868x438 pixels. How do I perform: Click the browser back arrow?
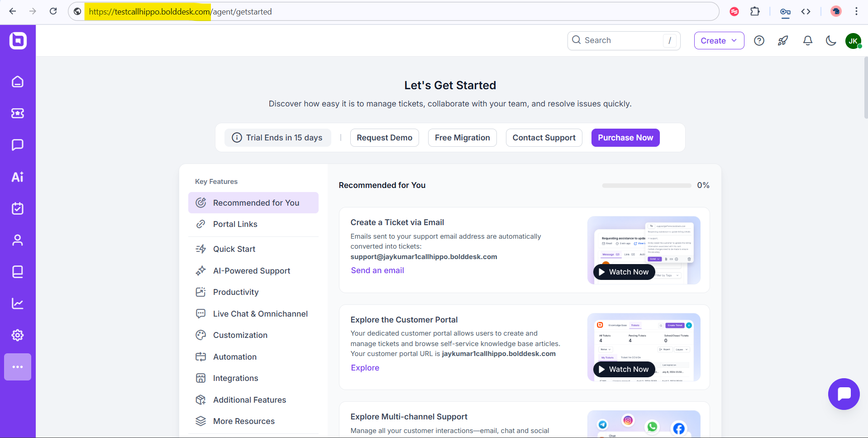coord(13,11)
